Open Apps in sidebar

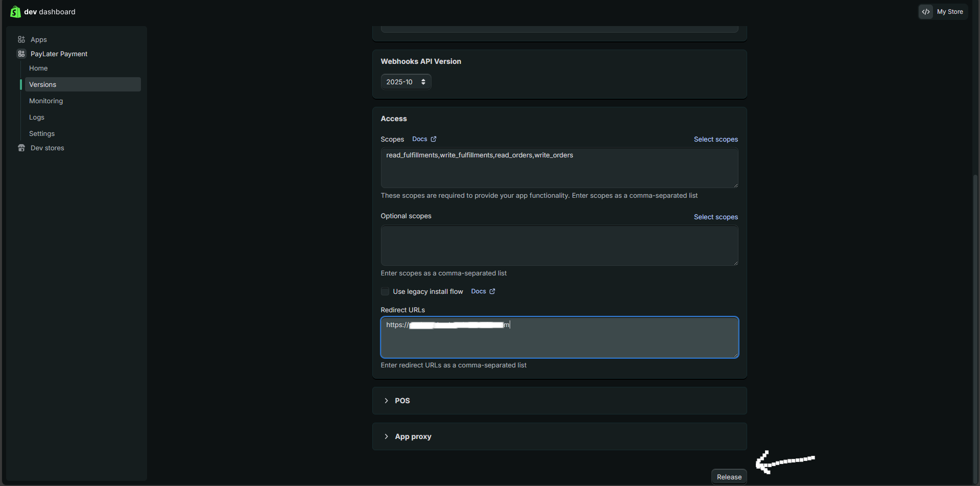39,39
